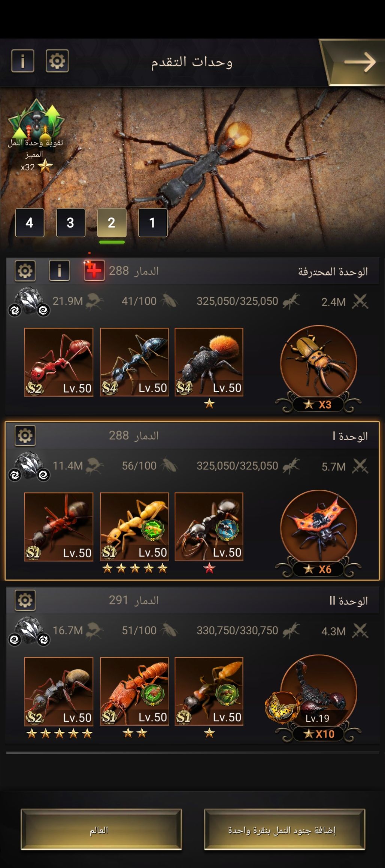Viewport: 385px width, 868px height.
Task: Tap the yellow five-star S1 ant
Action: click(x=134, y=527)
